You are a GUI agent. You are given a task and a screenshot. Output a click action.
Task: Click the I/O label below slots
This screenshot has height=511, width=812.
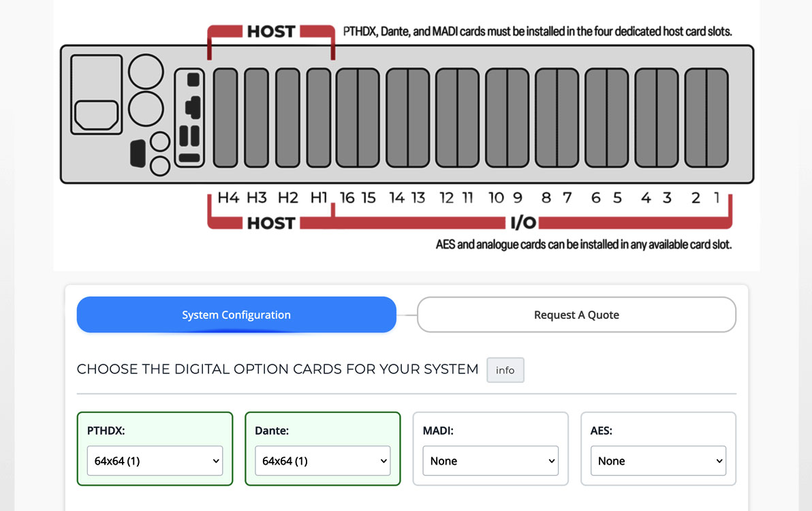point(523,223)
